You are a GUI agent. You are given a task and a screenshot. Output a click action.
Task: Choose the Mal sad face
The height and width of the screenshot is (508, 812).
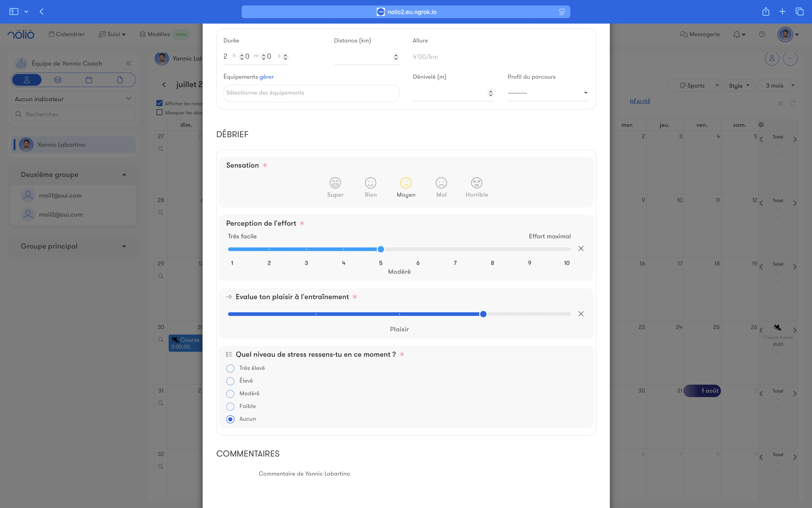coord(441,183)
